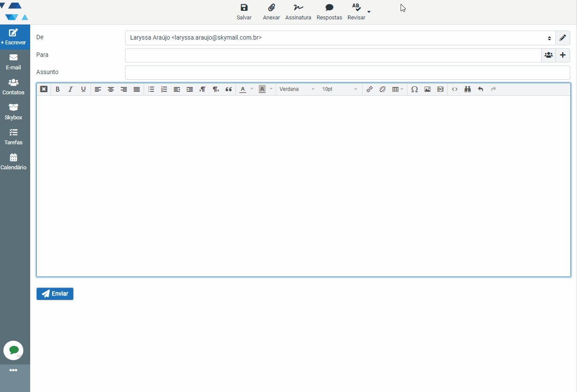Go to E-mail in sidebar
Screen dimensions: 577x392
click(x=13, y=62)
